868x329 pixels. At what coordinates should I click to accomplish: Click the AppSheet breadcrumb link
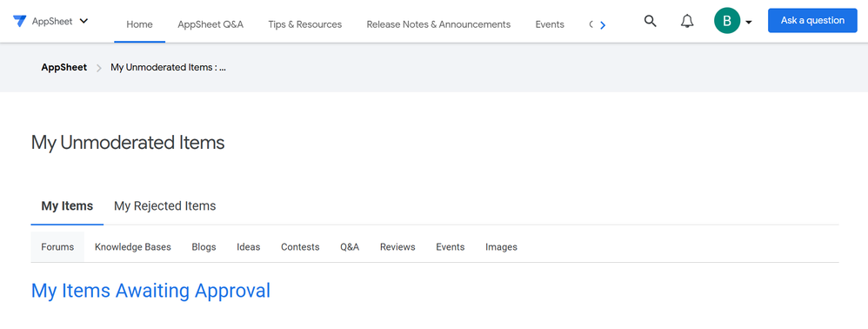64,68
